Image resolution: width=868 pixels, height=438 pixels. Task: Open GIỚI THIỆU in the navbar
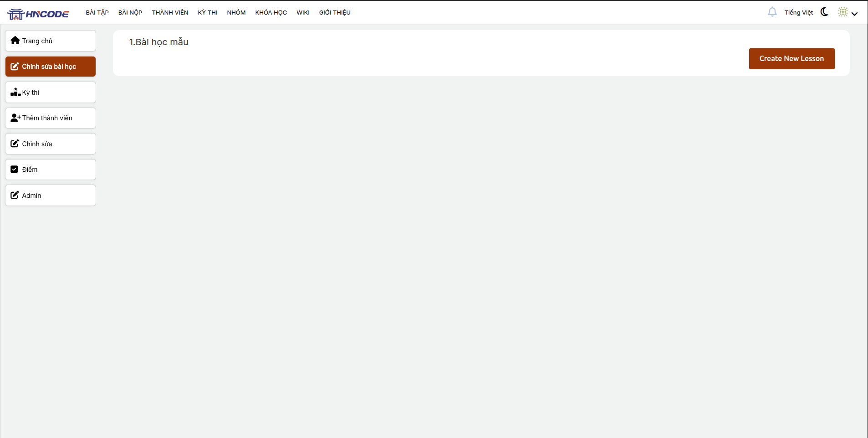[335, 12]
